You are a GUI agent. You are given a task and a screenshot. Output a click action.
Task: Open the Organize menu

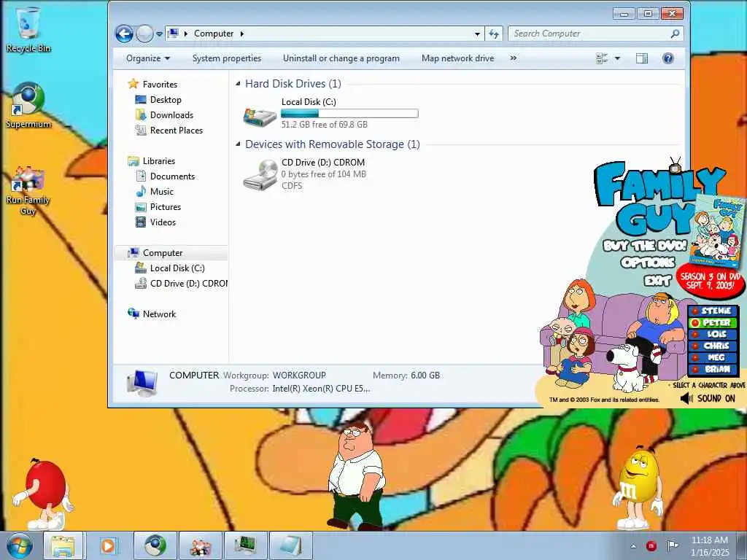coord(147,58)
